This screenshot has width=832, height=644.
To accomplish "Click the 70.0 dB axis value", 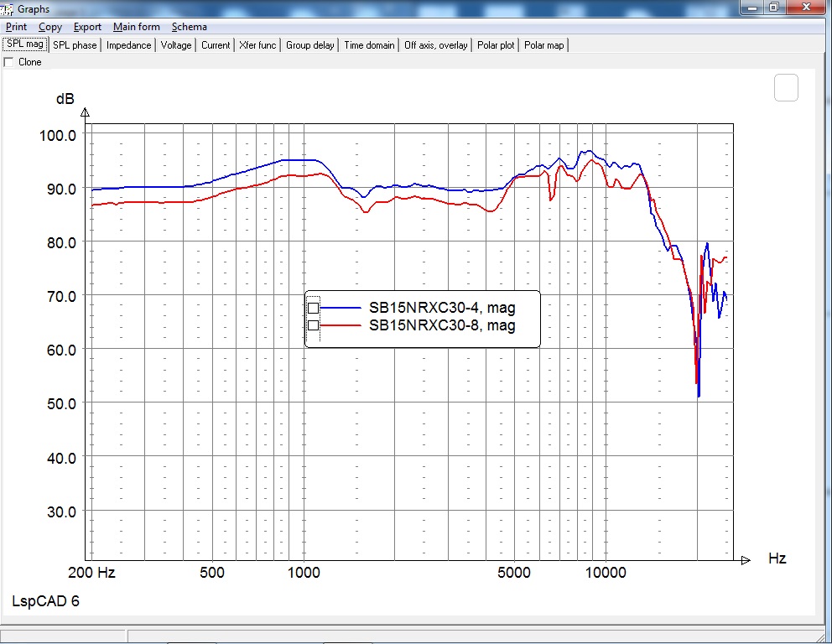I will pos(61,296).
